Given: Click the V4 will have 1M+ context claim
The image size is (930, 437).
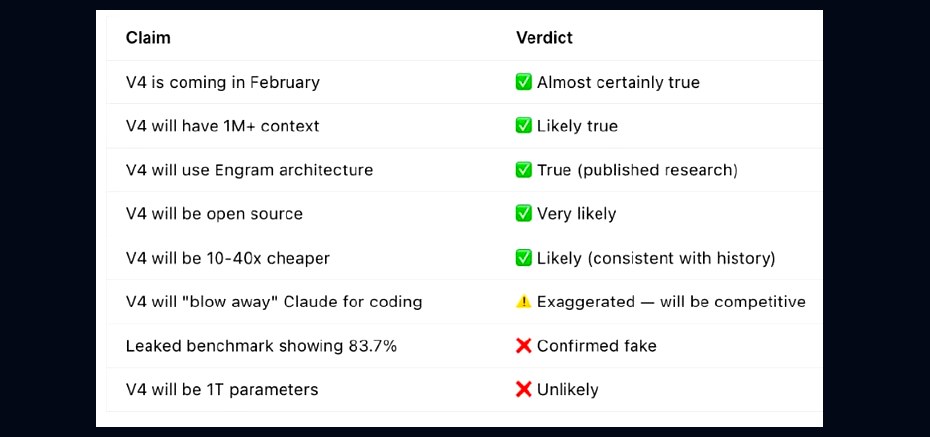Looking at the screenshot, I should (x=222, y=126).
